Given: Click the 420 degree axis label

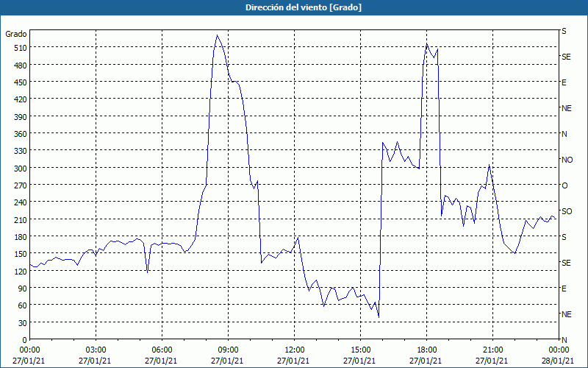Looking at the screenshot, I should (21, 99).
